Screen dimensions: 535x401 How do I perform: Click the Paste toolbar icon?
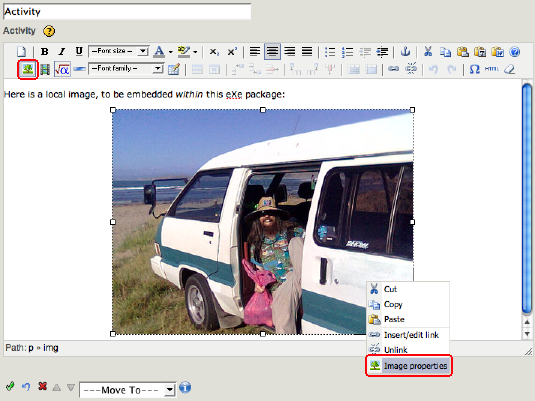[463, 52]
